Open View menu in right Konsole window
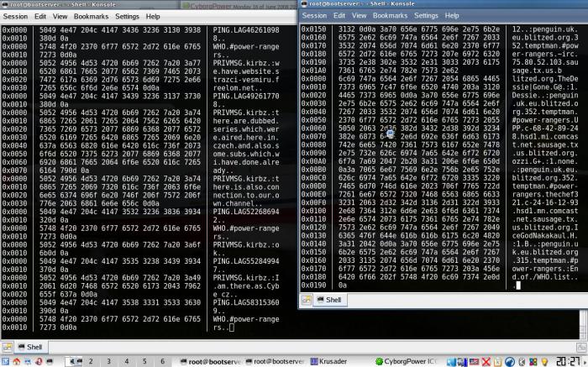The image size is (588, 367). pos(359,15)
